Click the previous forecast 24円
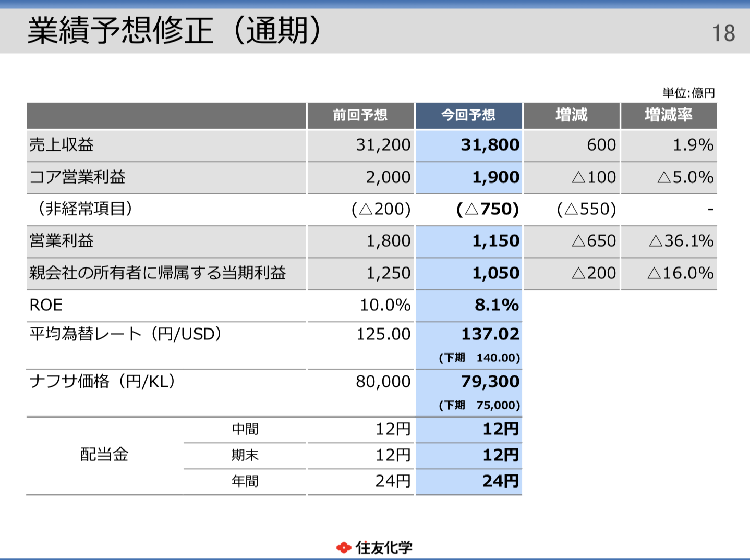 pos(393,481)
